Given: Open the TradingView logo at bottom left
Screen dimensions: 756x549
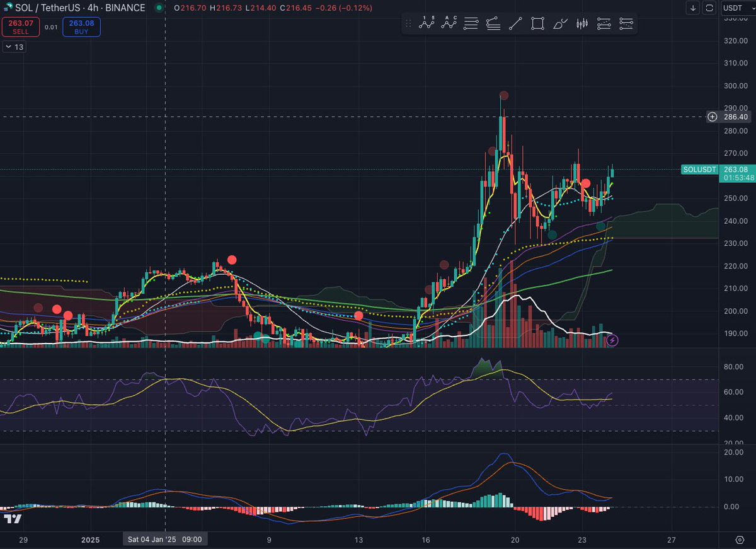Looking at the screenshot, I should 13,519.
